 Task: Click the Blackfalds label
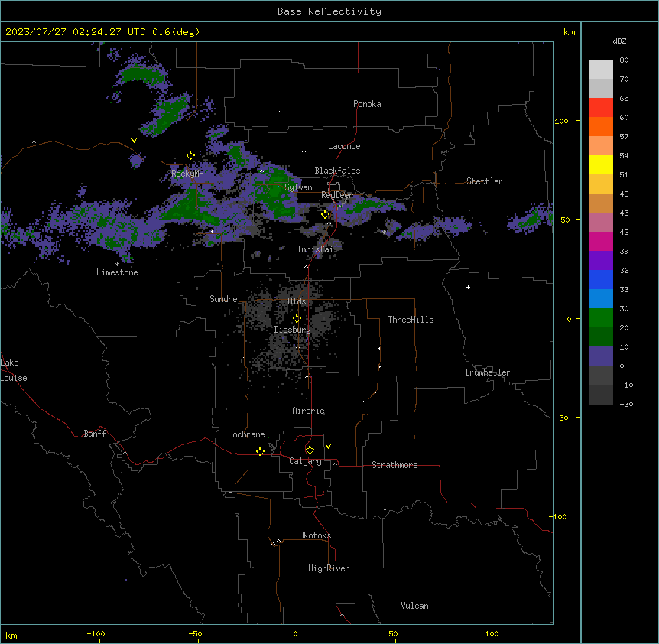[337, 171]
